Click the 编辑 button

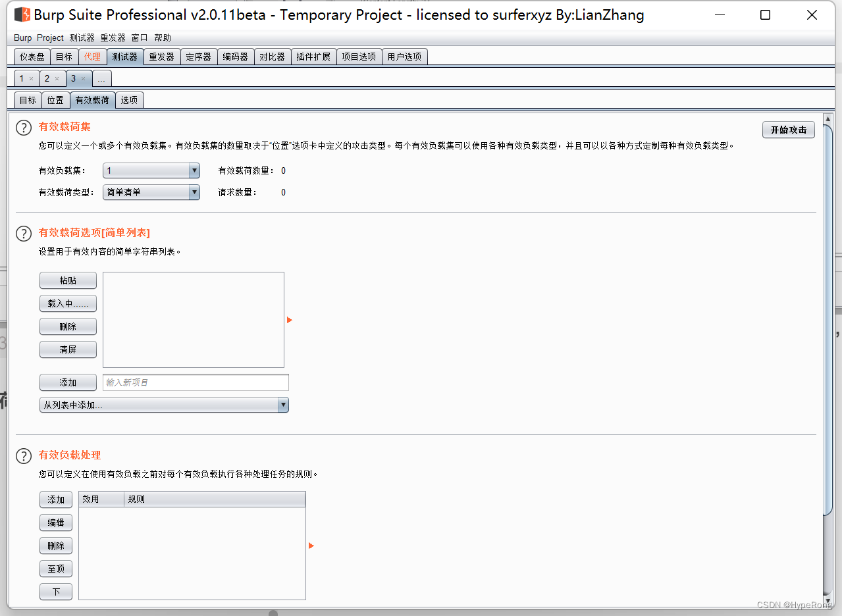[56, 523]
